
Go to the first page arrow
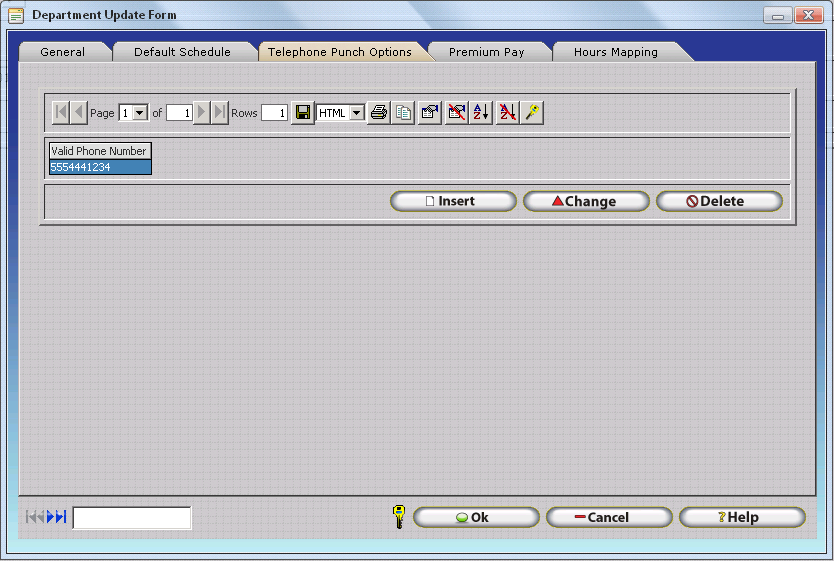click(61, 113)
